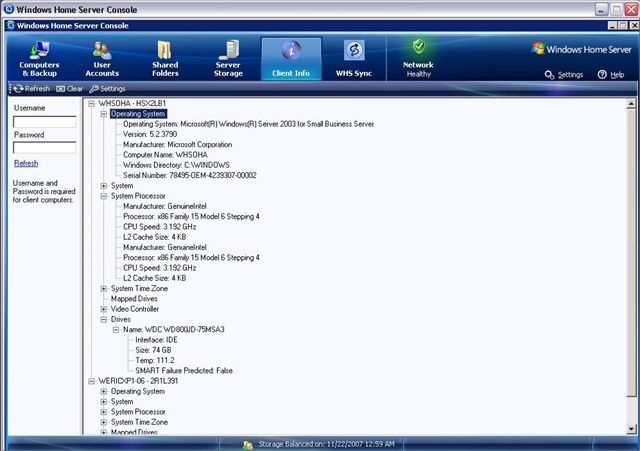Select the Temp: 111.2 row

pyautogui.click(x=155, y=360)
